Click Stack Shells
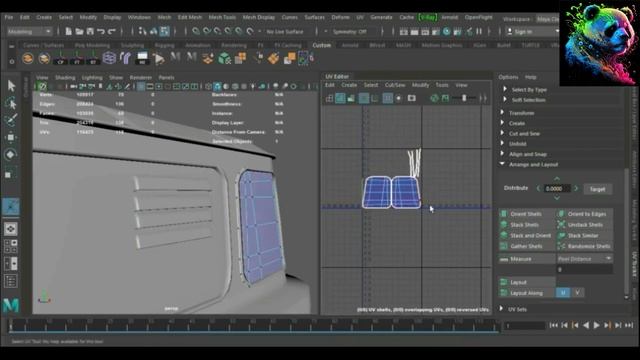The width and height of the screenshot is (640, 360). pos(527,224)
